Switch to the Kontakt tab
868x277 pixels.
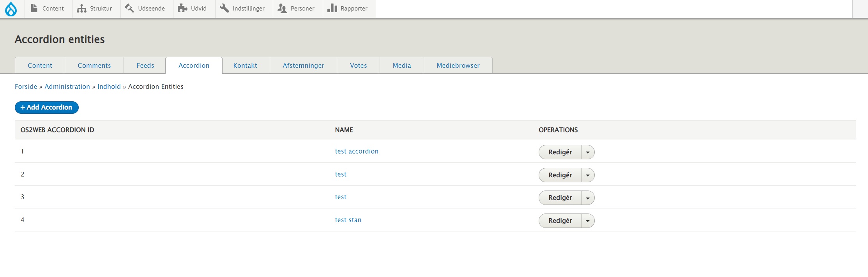coord(245,65)
